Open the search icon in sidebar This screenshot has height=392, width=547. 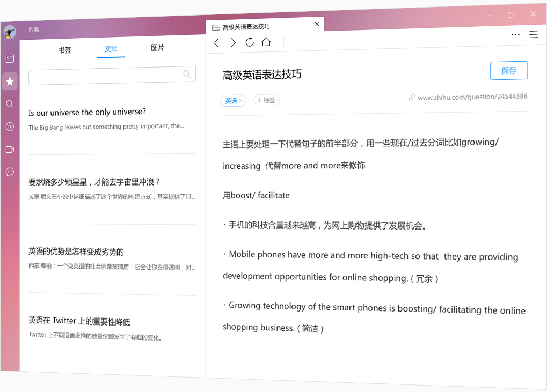10,104
